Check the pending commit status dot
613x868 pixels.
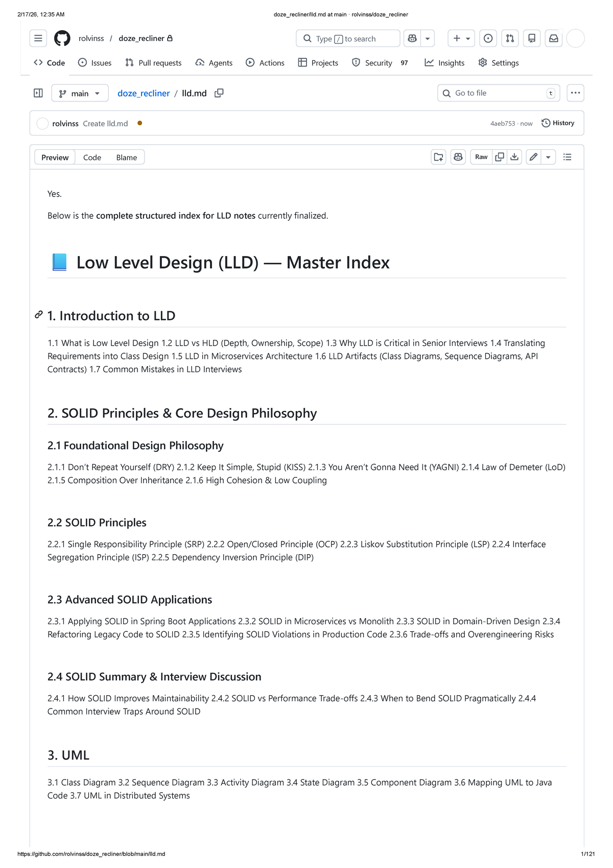pyautogui.click(x=139, y=123)
